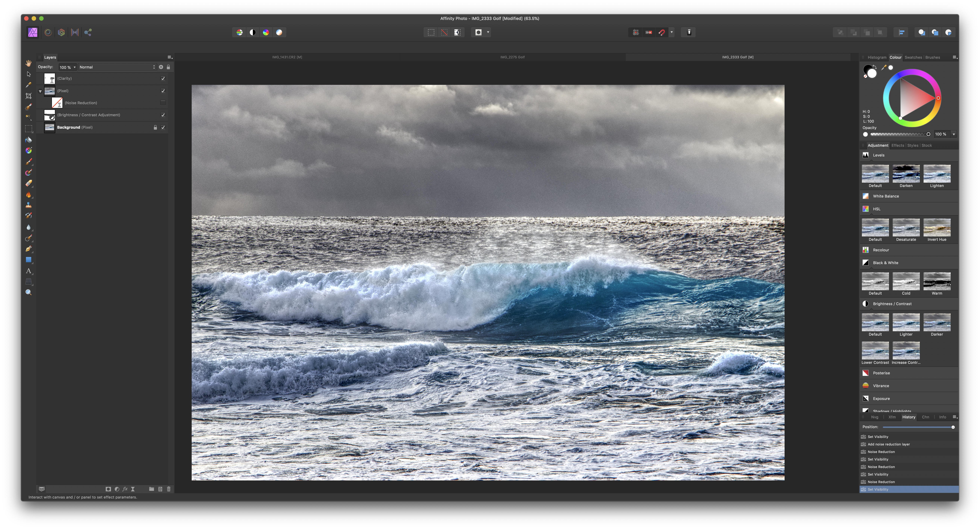Hide the Background layer

tap(163, 128)
